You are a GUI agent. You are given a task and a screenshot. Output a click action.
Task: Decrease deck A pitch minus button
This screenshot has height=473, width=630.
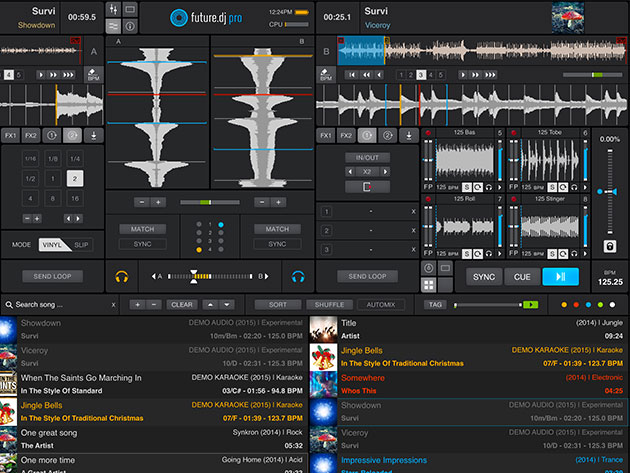[x=141, y=202]
